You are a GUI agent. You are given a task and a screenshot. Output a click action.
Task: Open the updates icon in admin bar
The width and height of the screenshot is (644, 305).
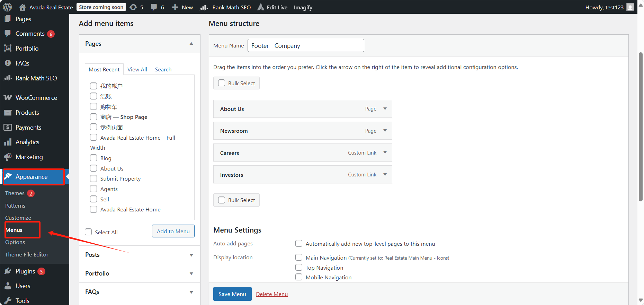pyautogui.click(x=133, y=7)
